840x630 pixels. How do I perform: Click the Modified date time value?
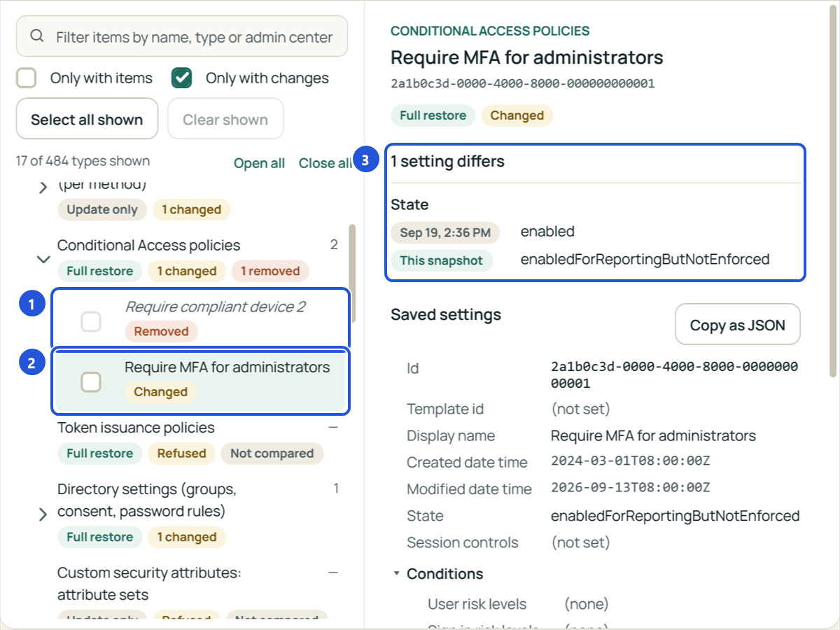[x=631, y=488]
